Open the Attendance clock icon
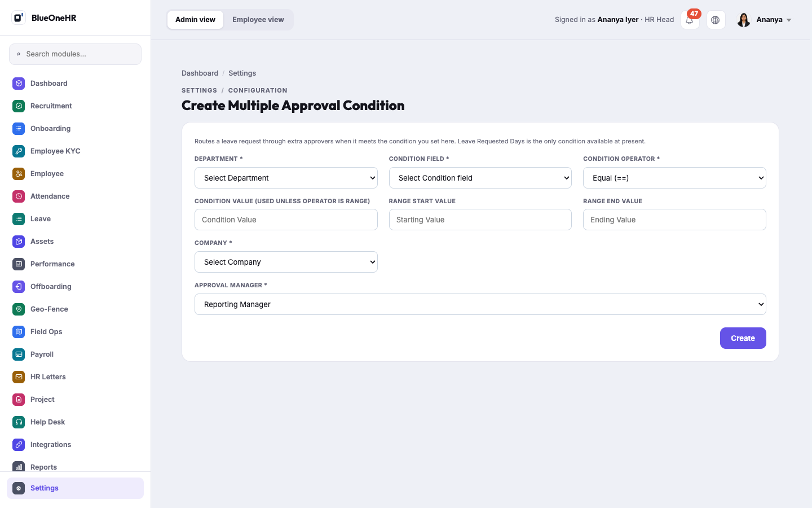The width and height of the screenshot is (812, 508). tap(19, 196)
